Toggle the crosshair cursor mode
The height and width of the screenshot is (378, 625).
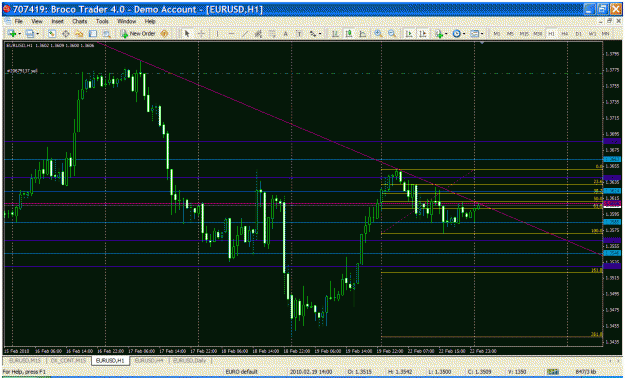pos(201,34)
